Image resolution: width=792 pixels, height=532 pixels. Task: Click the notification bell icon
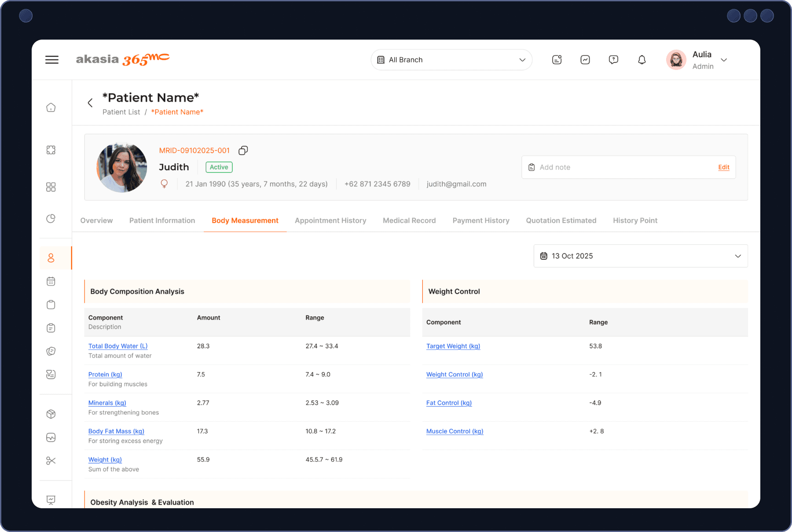(642, 60)
